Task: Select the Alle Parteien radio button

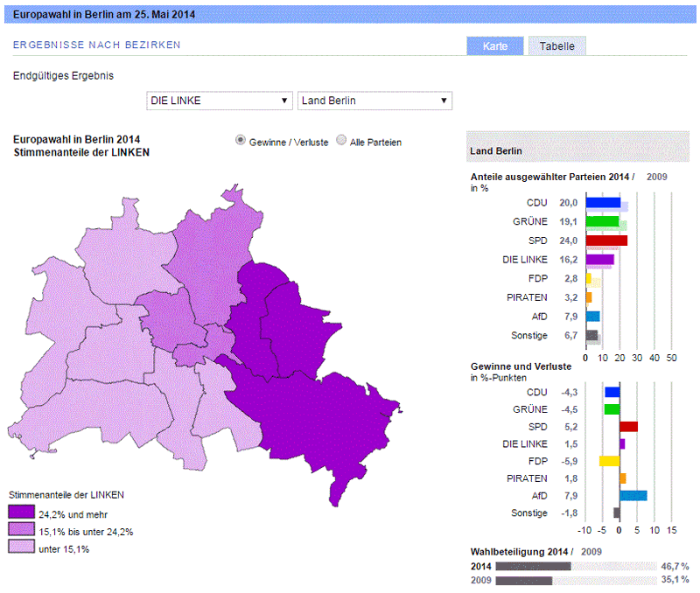Action: coord(341,141)
